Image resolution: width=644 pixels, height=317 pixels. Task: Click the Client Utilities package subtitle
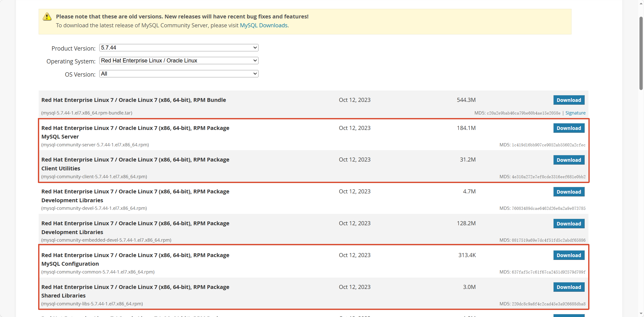pos(61,169)
